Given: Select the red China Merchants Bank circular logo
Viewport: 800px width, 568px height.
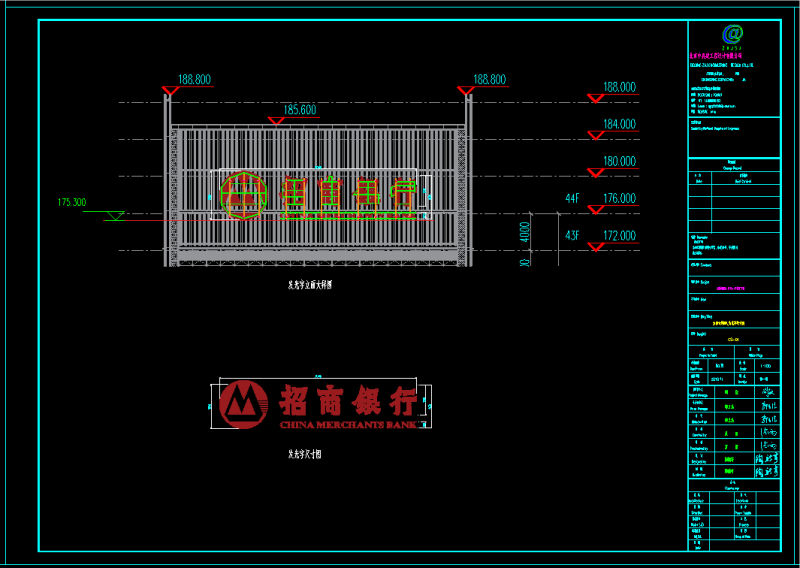Looking at the screenshot, I should pos(243,404).
